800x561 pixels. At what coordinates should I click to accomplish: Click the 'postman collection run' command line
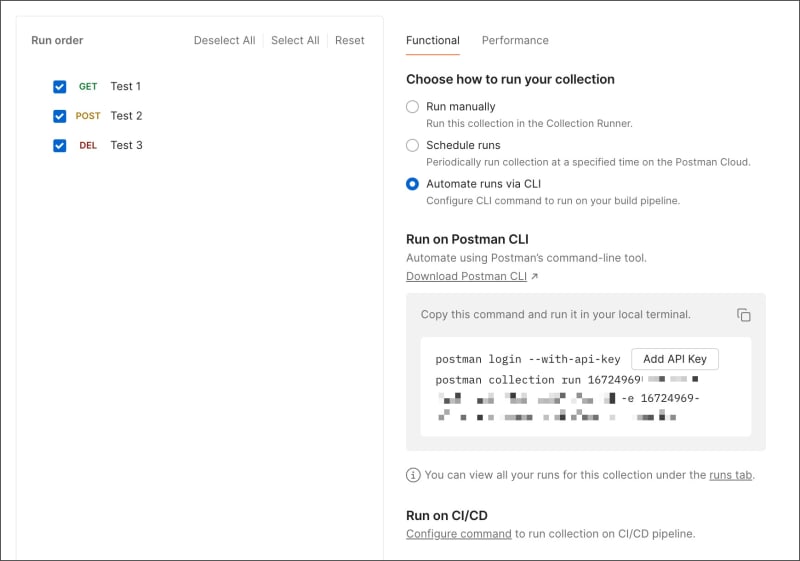[x=538, y=380]
